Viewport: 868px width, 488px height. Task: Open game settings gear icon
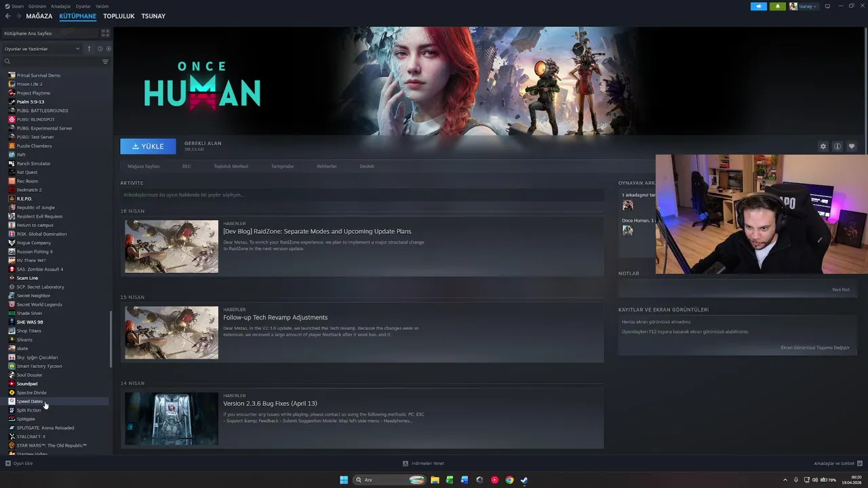(823, 146)
